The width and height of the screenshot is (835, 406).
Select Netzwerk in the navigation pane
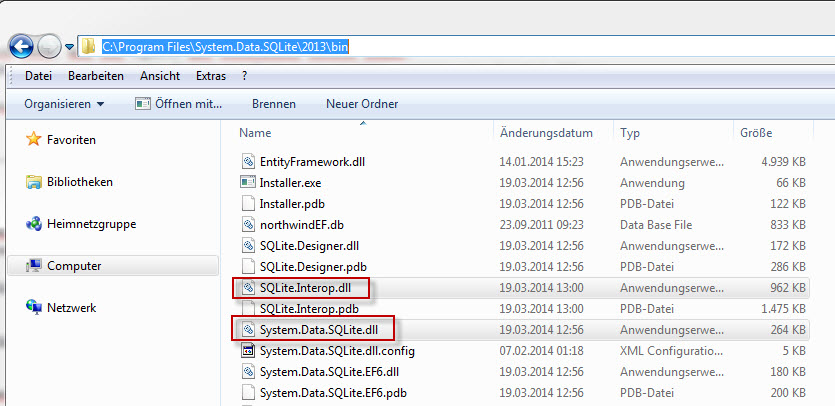pyautogui.click(x=72, y=307)
